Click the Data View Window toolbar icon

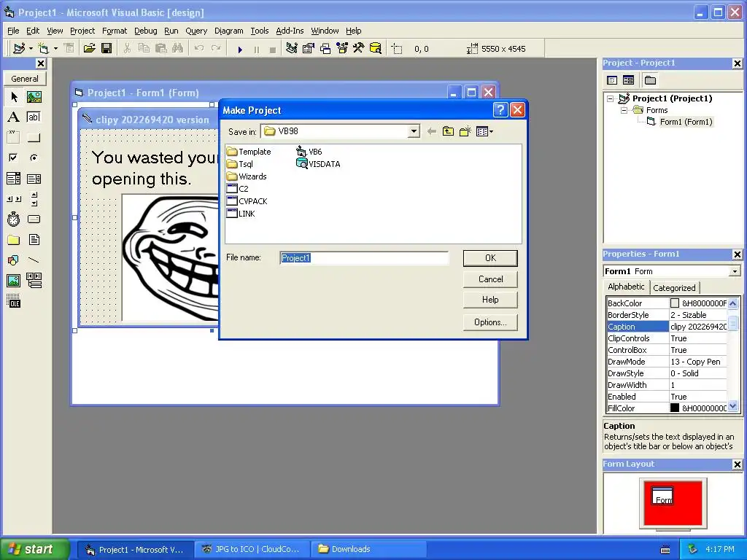(x=376, y=48)
